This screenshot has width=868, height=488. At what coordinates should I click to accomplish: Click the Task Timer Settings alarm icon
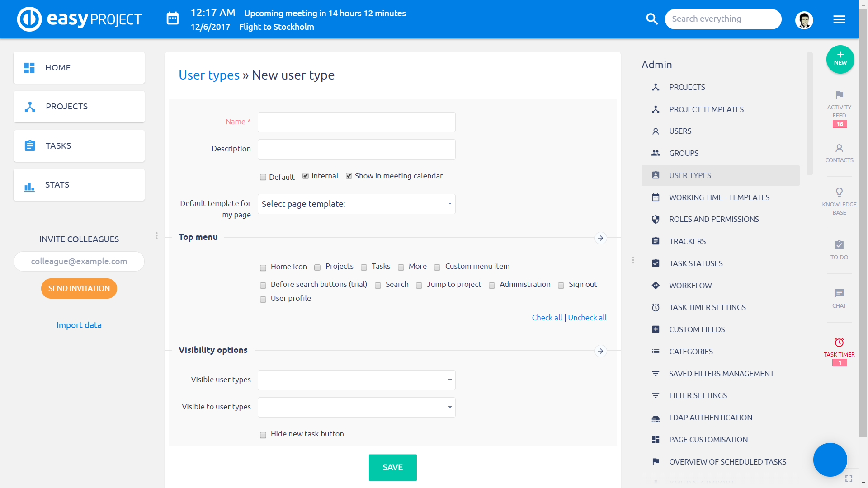(x=656, y=307)
